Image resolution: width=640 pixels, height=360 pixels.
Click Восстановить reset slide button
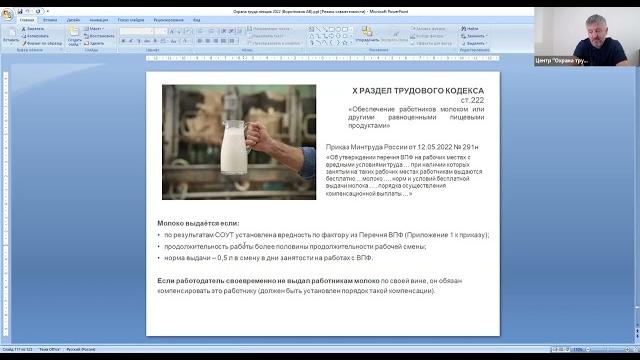tap(99, 36)
